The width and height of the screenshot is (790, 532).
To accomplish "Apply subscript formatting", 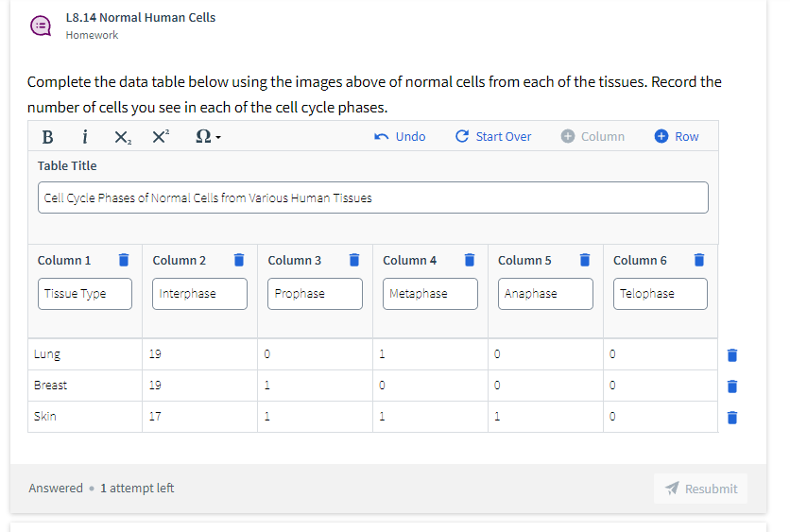I will pos(123,136).
